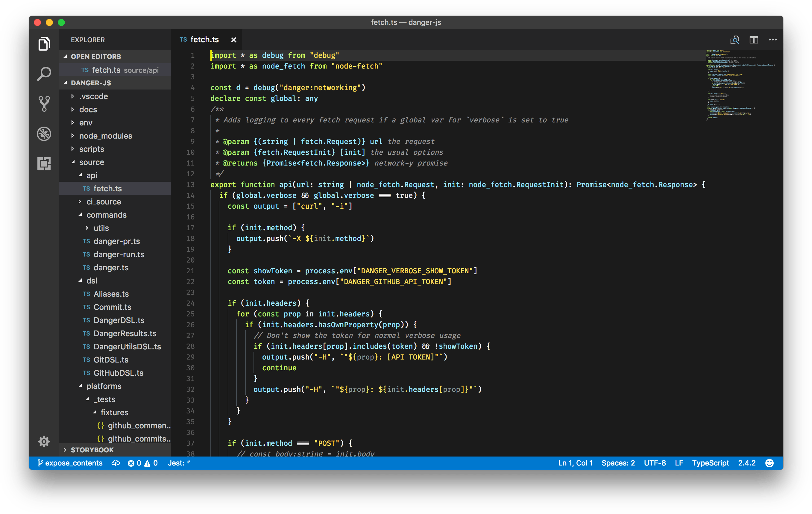Collapse the _tests folder

[x=115, y=399]
